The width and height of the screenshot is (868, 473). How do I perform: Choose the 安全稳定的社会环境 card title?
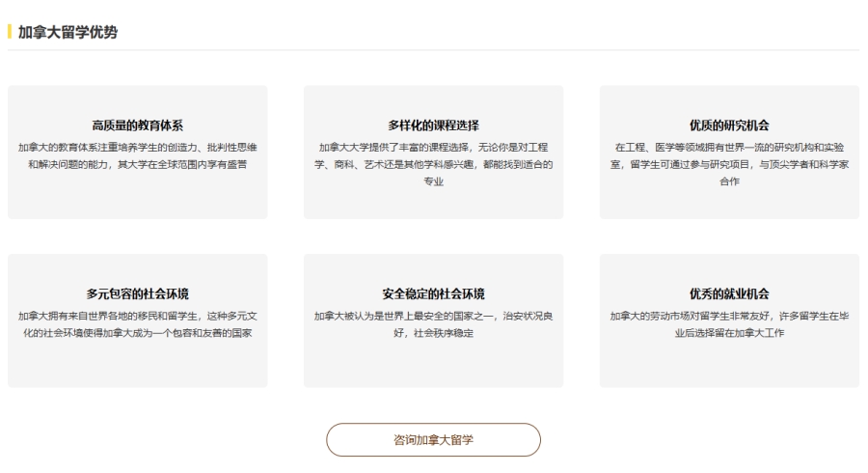point(433,294)
